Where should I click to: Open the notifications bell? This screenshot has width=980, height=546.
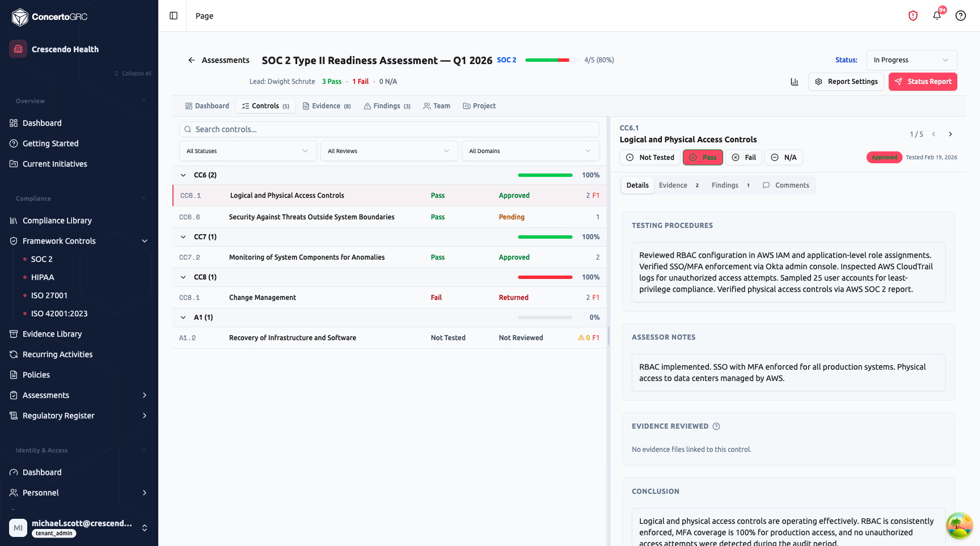[937, 16]
